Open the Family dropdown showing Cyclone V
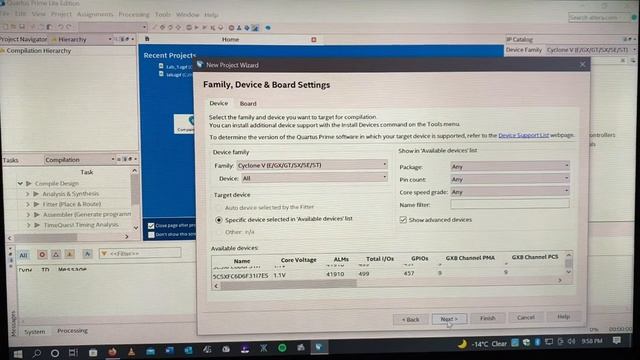The image size is (640, 360). 312,165
